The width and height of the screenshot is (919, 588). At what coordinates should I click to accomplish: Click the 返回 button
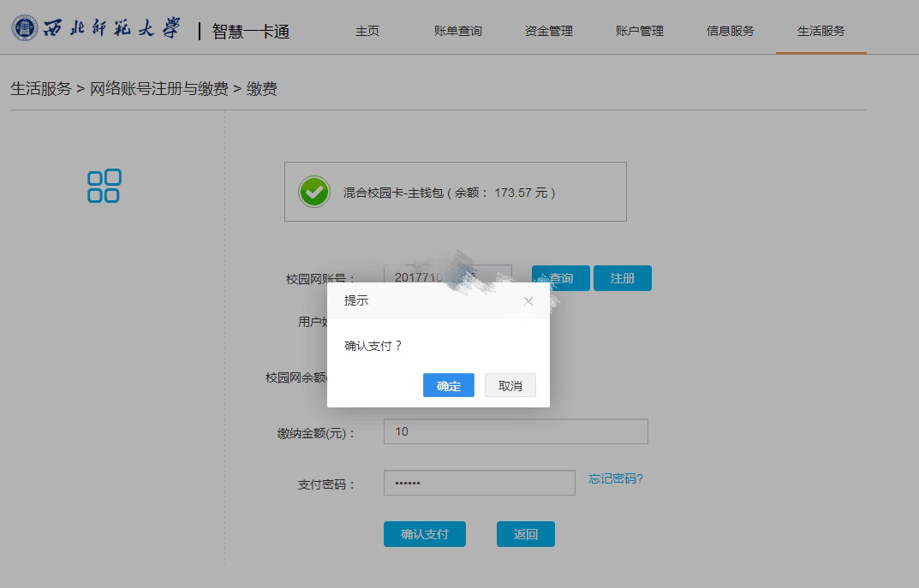click(525, 534)
